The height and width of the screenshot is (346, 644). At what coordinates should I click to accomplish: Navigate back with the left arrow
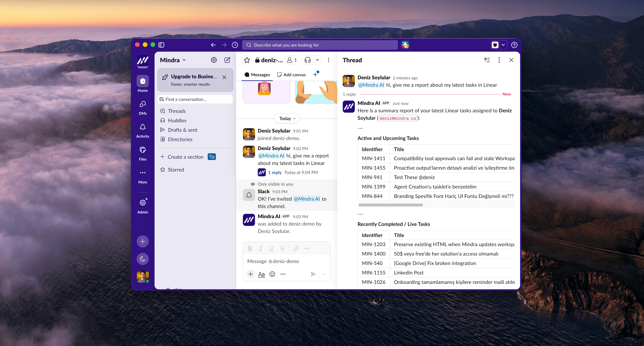pyautogui.click(x=213, y=45)
